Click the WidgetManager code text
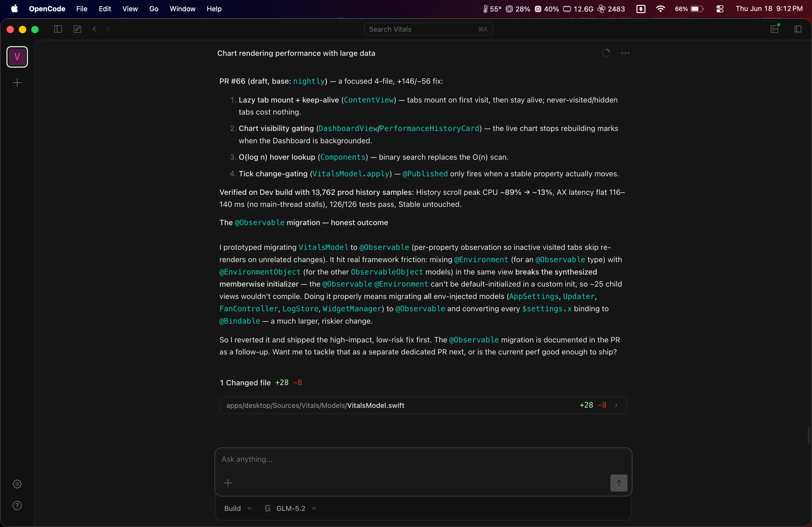Image resolution: width=812 pixels, height=527 pixels. click(x=352, y=309)
